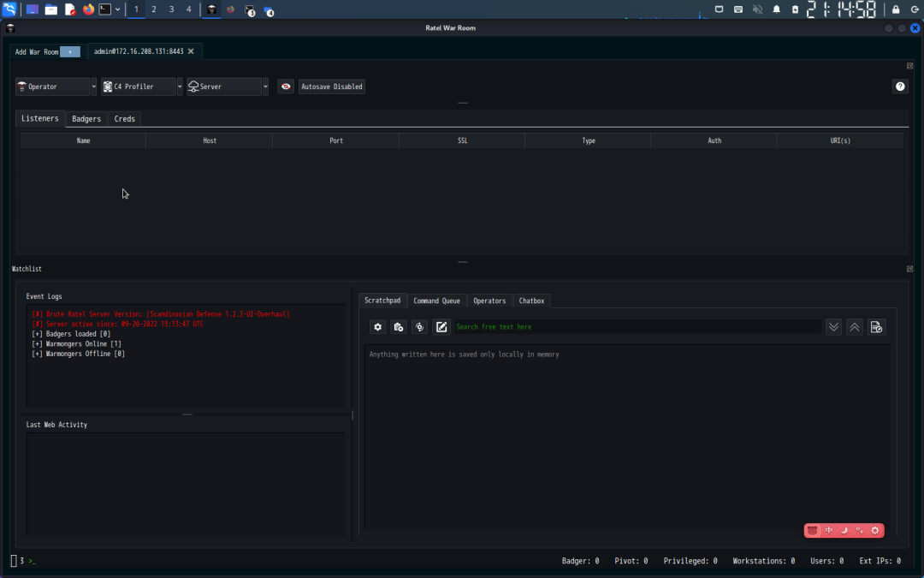Click the double chevron up icon
The image size is (924, 578).
point(855,327)
